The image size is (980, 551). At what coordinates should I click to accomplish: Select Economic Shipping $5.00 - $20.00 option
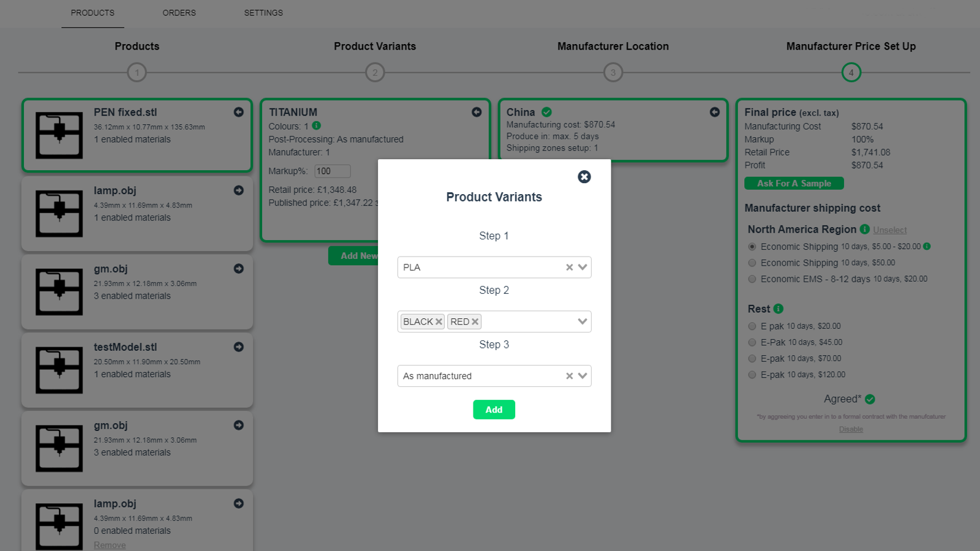pos(752,247)
